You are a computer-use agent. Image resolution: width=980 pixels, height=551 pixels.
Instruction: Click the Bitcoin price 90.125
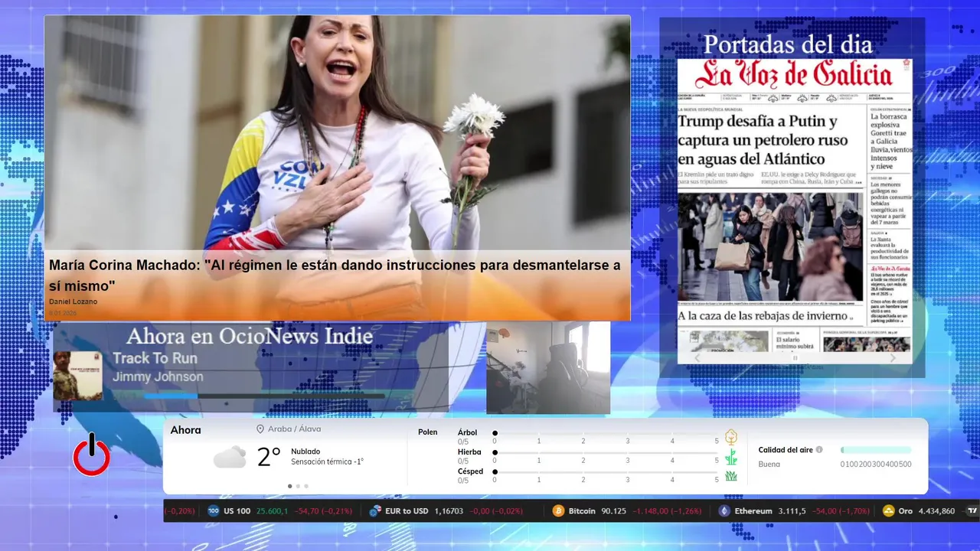614,511
